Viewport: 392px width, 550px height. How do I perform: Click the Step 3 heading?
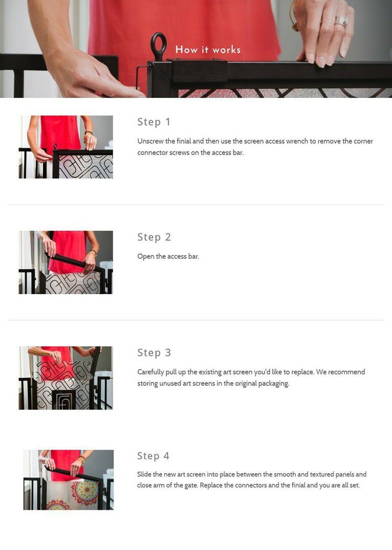(154, 352)
